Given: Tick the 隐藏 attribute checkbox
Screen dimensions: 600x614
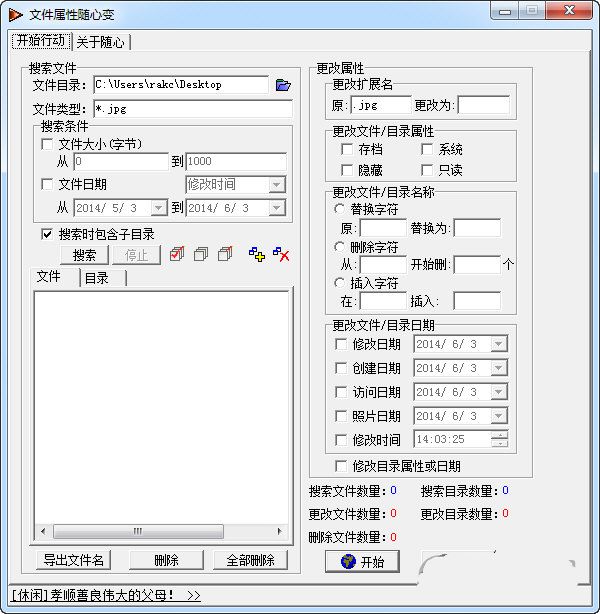Looking at the screenshot, I should click(347, 170).
